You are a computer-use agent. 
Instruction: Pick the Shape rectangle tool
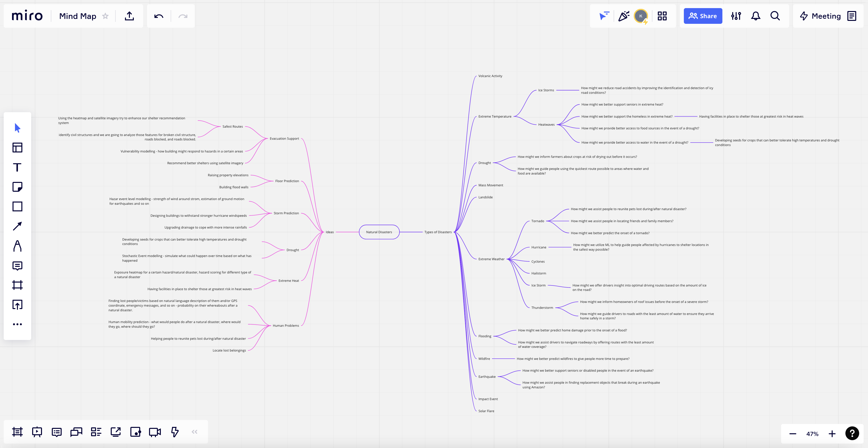[x=17, y=206]
